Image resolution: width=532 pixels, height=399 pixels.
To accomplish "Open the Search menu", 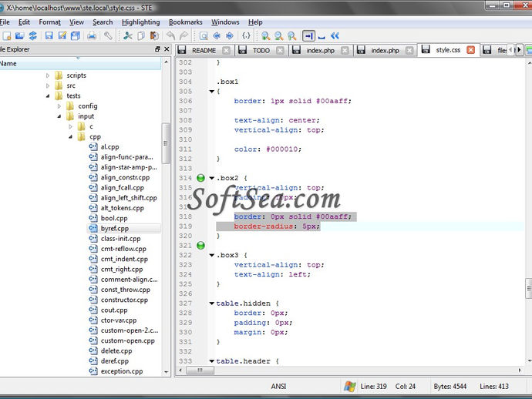I will (103, 22).
